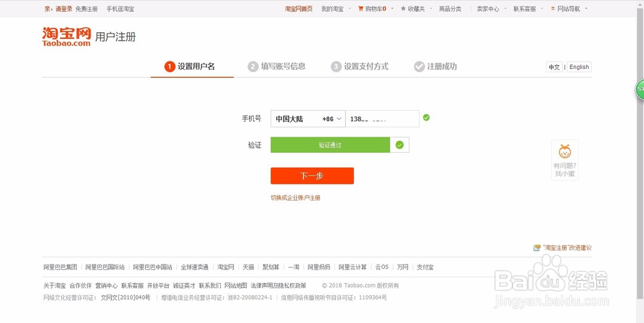Select the 注册成功 step label
Screen dimensions: 644x323
pyautogui.click(x=442, y=66)
